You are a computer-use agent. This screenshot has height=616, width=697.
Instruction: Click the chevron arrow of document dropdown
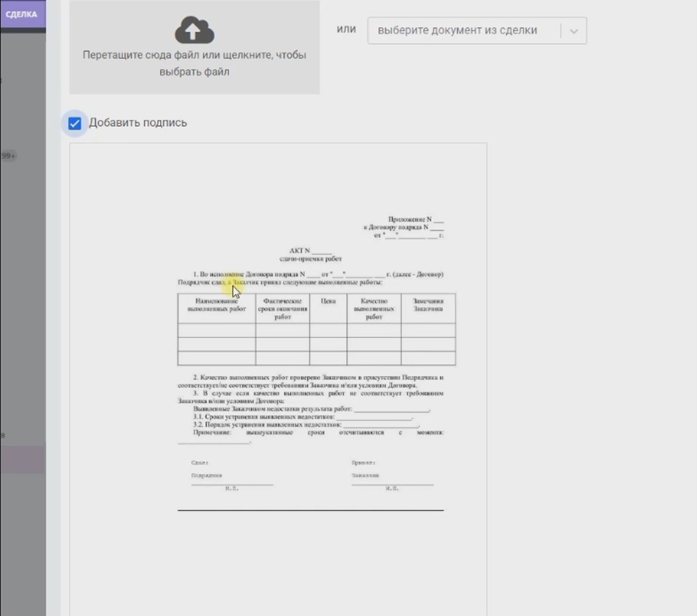[574, 31]
